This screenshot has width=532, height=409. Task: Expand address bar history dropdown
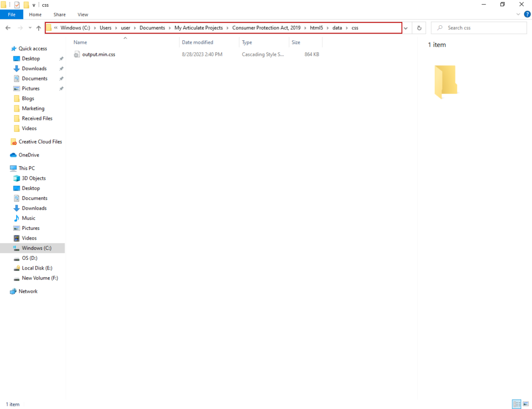pyautogui.click(x=406, y=28)
